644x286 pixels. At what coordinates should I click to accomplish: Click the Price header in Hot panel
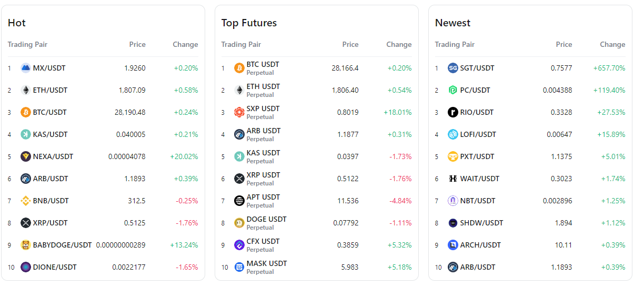(x=137, y=45)
